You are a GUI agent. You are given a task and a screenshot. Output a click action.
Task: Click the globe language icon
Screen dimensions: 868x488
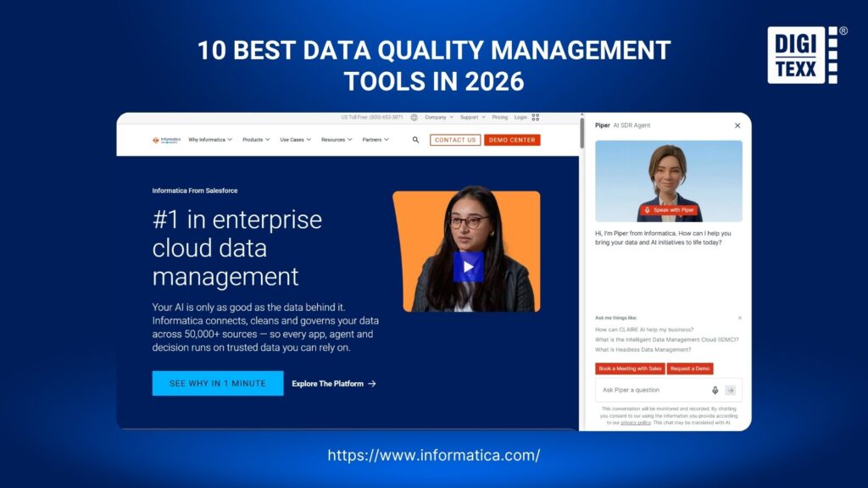pyautogui.click(x=414, y=117)
